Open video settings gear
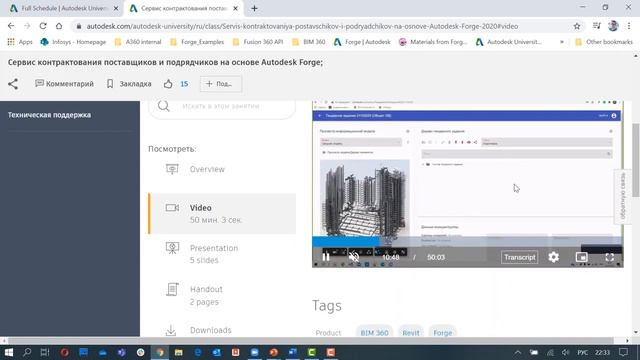This screenshot has height=360, width=640. tap(553, 257)
